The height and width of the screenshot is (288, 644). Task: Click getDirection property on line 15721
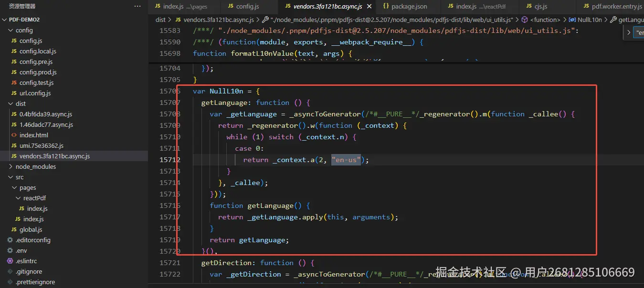pos(227,263)
